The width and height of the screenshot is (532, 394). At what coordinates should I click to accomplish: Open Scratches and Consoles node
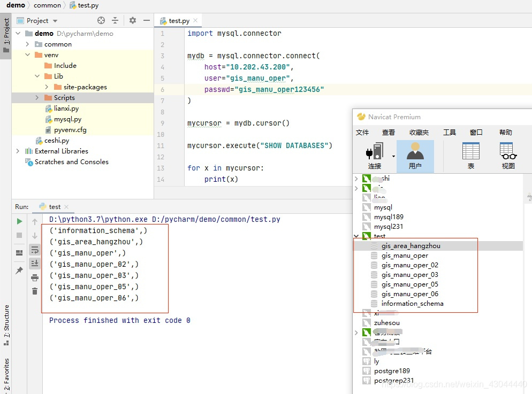point(72,162)
